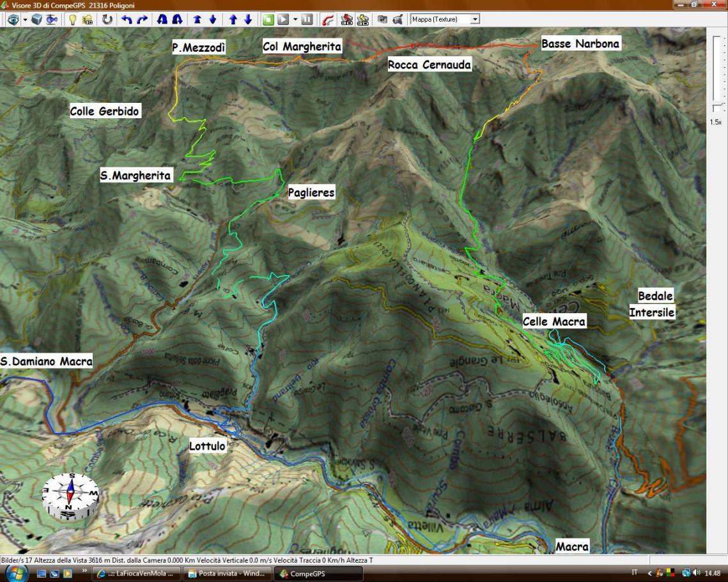The width and height of the screenshot is (728, 582).
Task: Toggle the pause button
Action: point(306,20)
